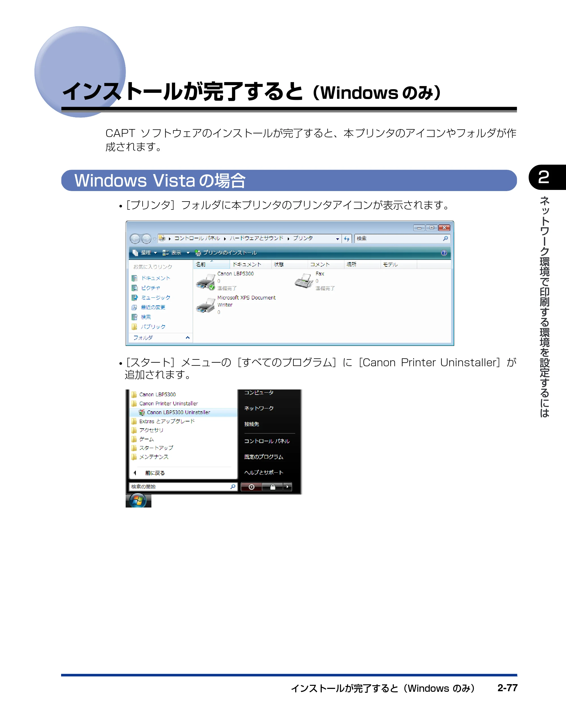This screenshot has height=728, width=566.
Task: Click the magnifier icon in the 検索 box
Action: click(x=445, y=238)
